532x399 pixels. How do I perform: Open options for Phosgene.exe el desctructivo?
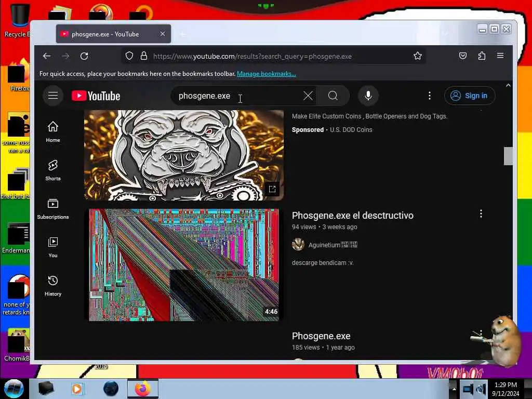(x=481, y=214)
